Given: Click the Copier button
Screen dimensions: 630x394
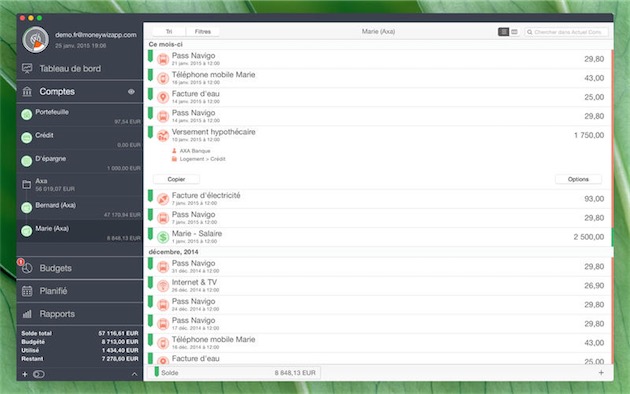Looking at the screenshot, I should point(176,179).
